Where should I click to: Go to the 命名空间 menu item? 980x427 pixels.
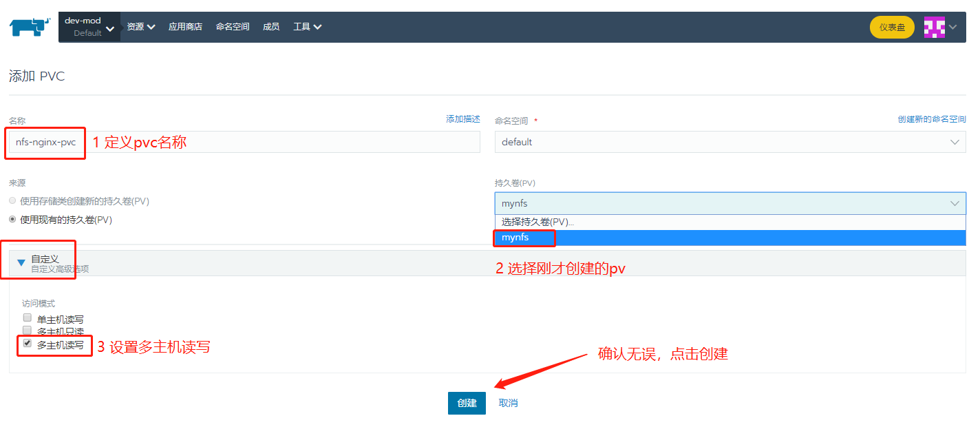tap(232, 26)
